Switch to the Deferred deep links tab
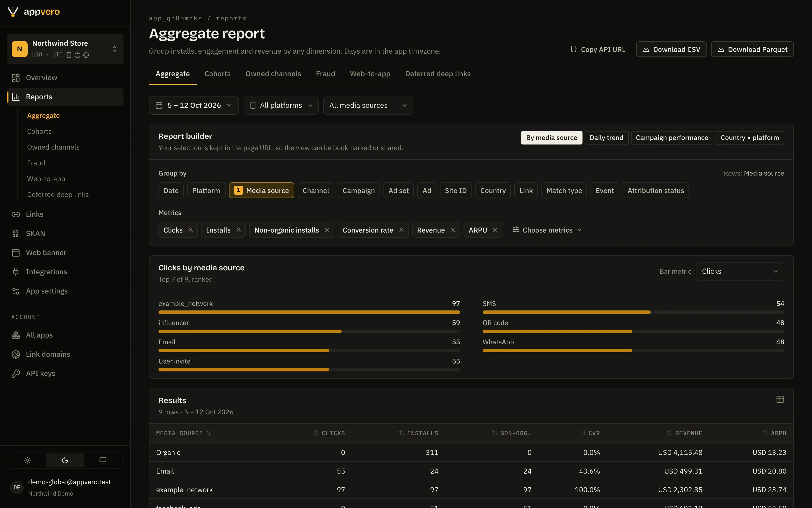This screenshot has height=508, width=812. [x=438, y=74]
